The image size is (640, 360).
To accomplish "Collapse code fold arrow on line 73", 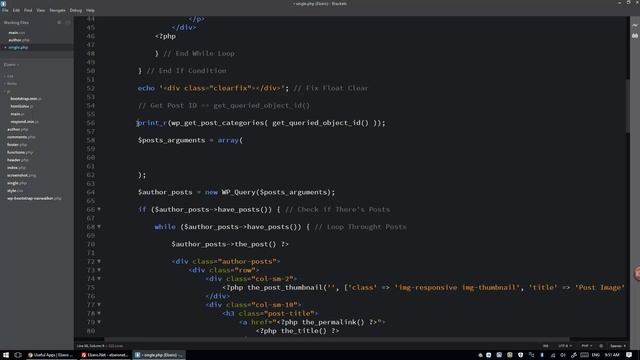I will click(99, 270).
